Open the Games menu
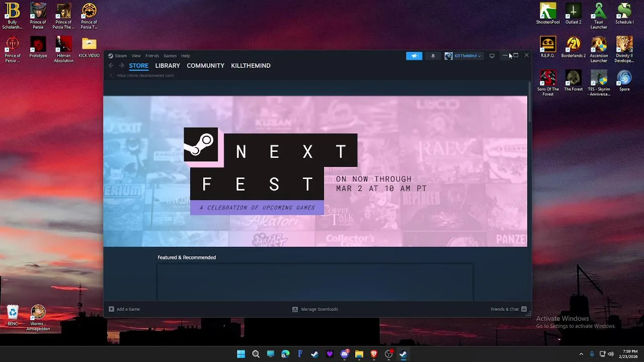Screen dimensions: 644x362 [x=170, y=56]
